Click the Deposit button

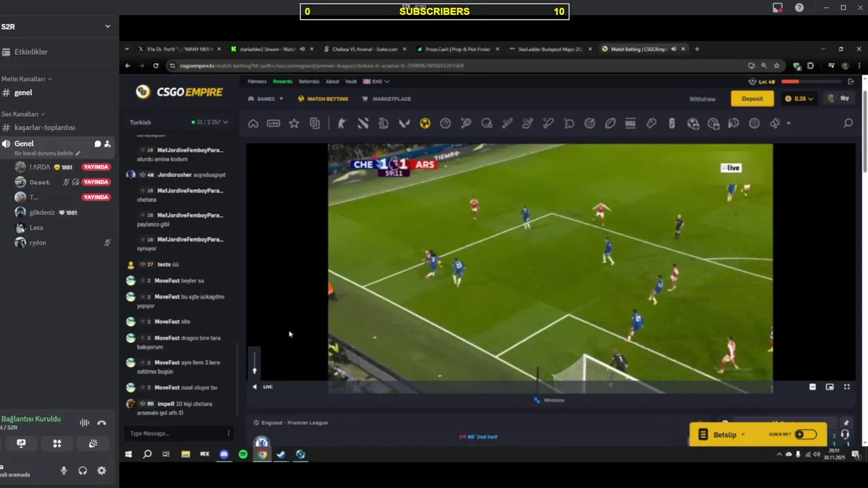[752, 98]
